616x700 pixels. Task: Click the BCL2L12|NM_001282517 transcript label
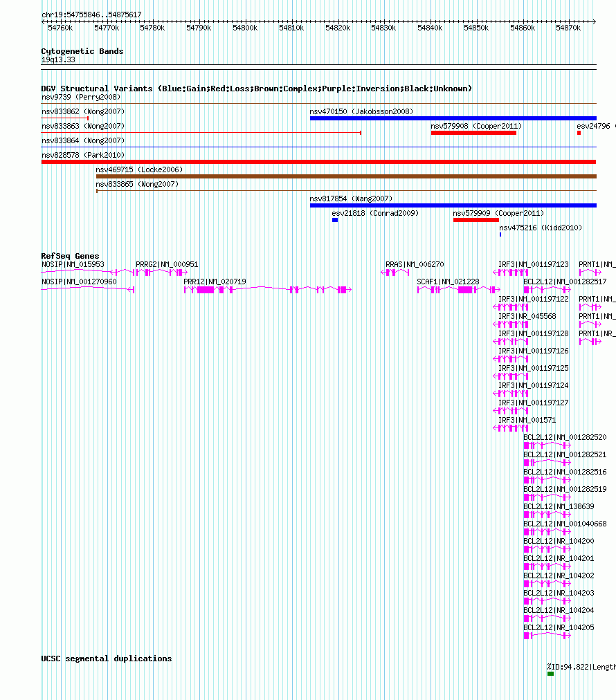(x=565, y=282)
